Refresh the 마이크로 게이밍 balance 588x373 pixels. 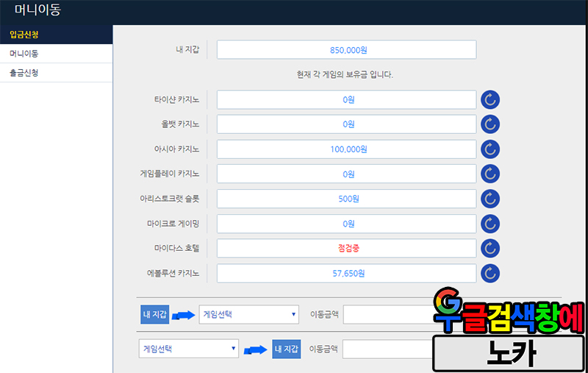pyautogui.click(x=490, y=224)
